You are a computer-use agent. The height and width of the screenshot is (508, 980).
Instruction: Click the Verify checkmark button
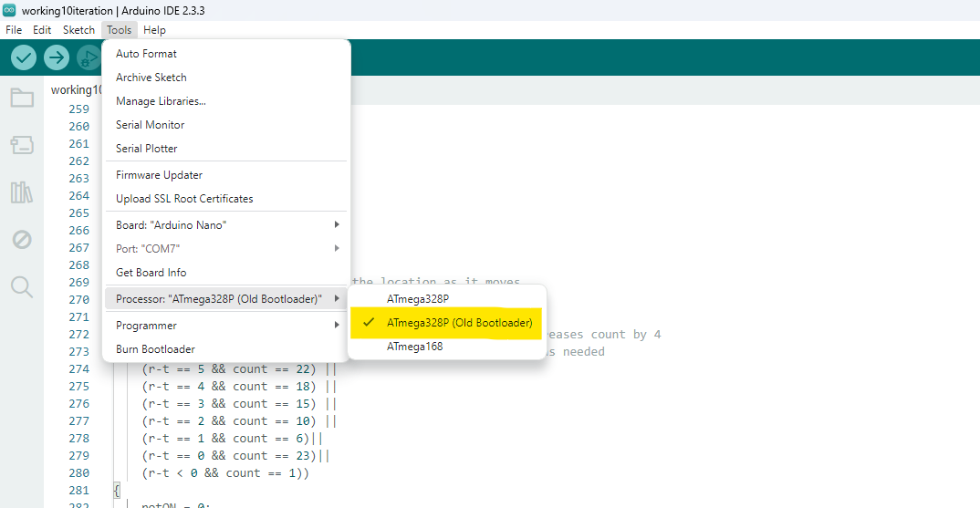tap(23, 58)
